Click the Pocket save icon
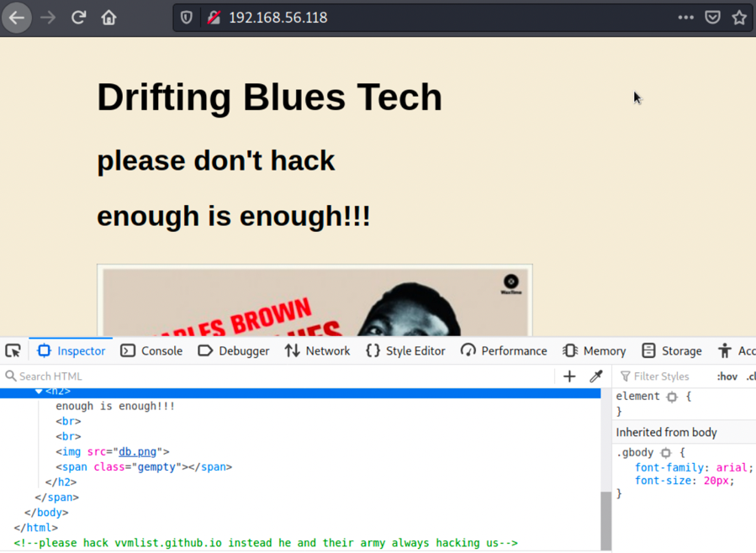The height and width of the screenshot is (553, 756). pyautogui.click(x=712, y=18)
